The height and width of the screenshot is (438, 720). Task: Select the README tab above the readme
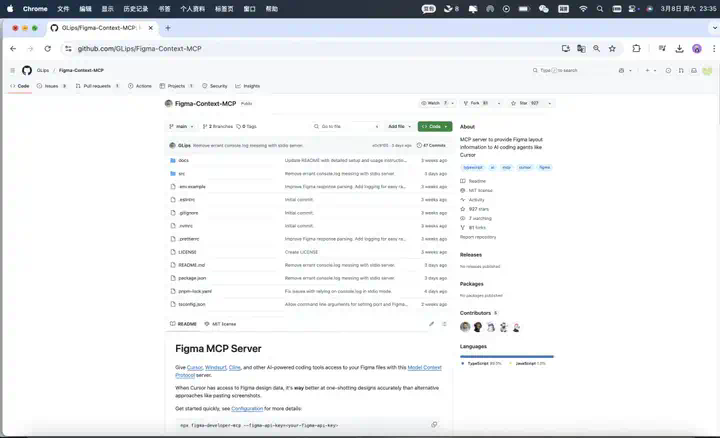(x=183, y=324)
